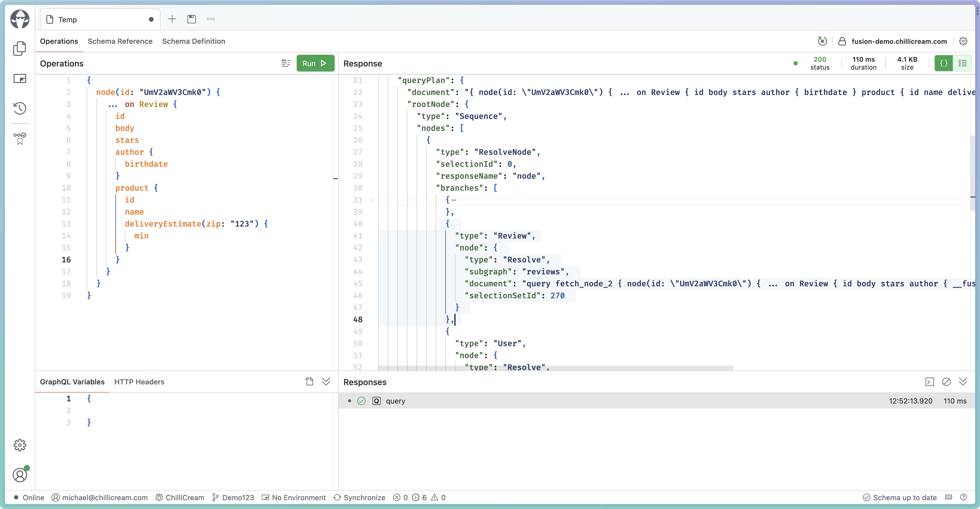Close the unsaved Temp tab dot
Image resolution: width=980 pixels, height=509 pixels.
coord(151,19)
